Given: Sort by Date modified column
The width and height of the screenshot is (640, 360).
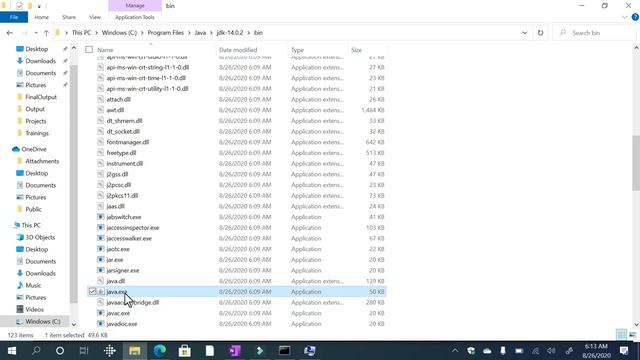Looking at the screenshot, I should 238,50.
